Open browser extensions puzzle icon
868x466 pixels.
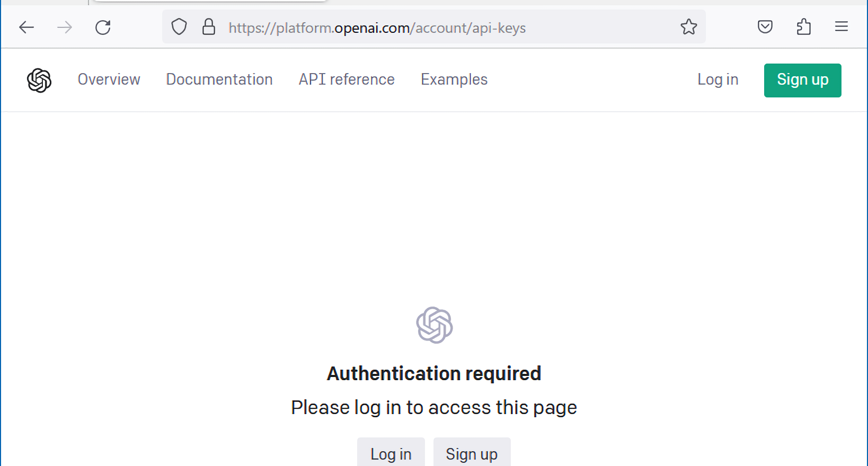[x=803, y=27]
